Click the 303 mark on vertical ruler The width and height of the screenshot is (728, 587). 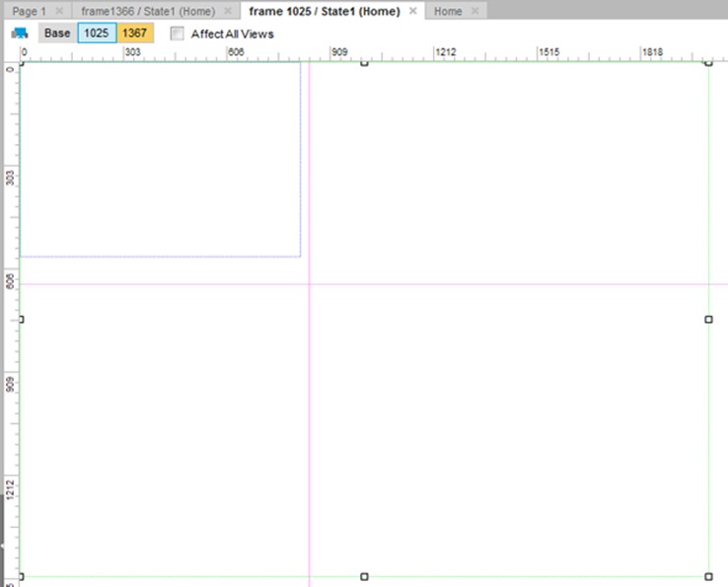point(10,178)
